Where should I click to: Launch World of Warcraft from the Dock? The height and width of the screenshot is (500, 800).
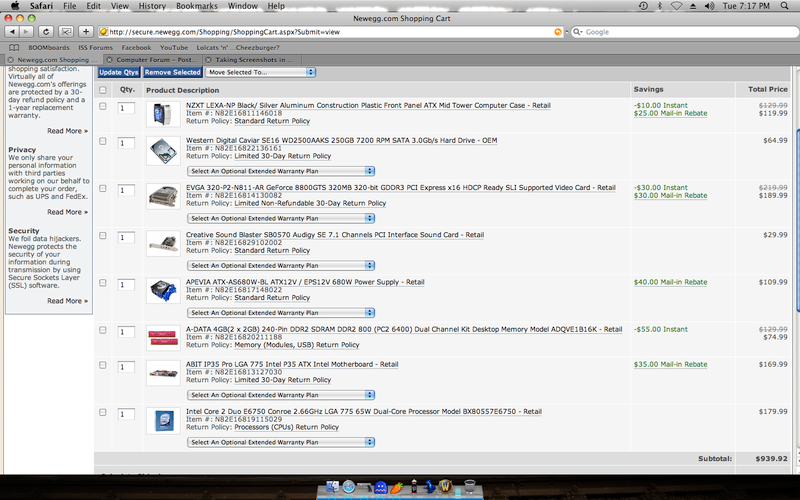coord(445,487)
